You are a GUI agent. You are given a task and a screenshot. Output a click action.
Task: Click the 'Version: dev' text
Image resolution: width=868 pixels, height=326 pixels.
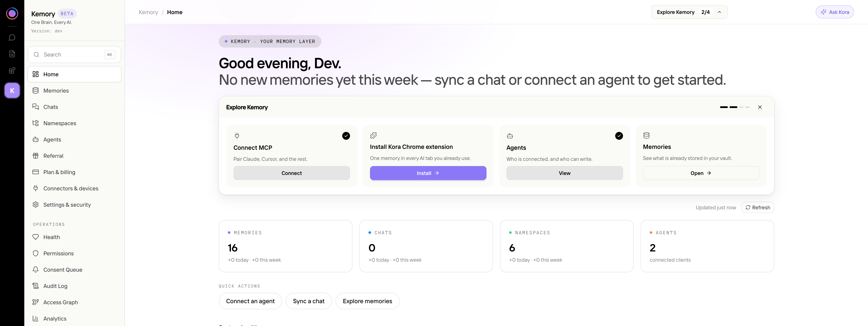(x=47, y=31)
